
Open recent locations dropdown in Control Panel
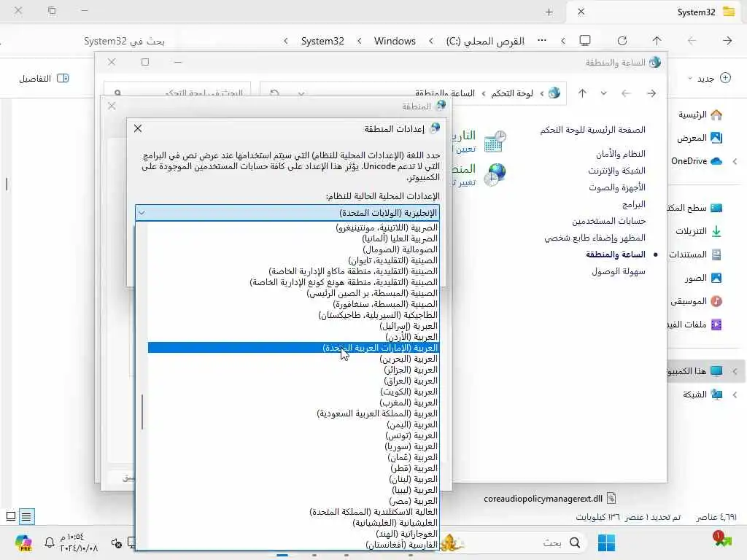tap(603, 93)
